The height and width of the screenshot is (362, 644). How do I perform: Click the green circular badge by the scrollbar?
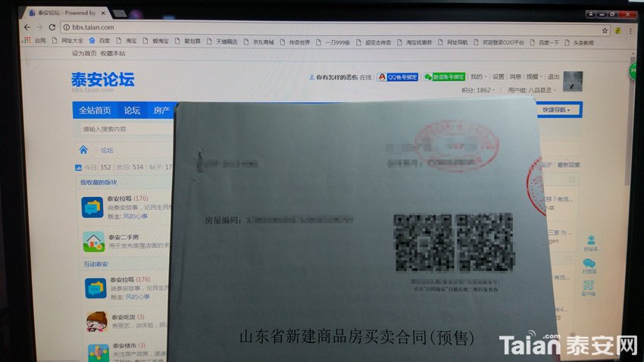633,71
